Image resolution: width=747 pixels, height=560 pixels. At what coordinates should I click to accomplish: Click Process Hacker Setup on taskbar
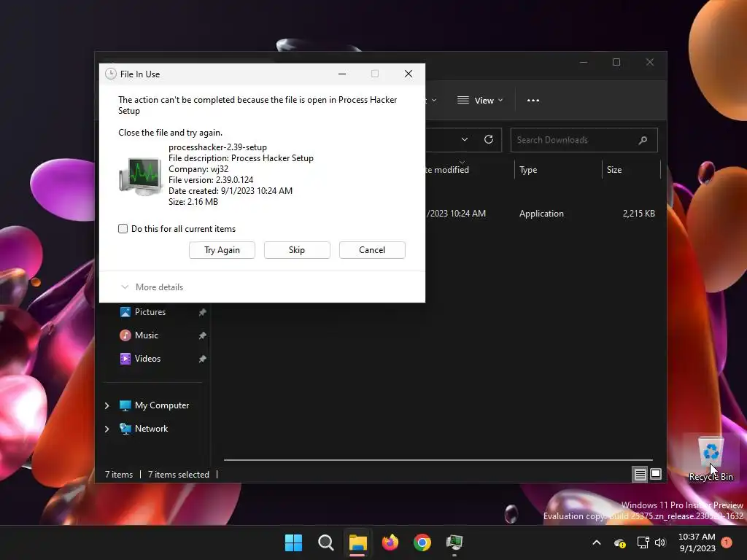pos(454,542)
